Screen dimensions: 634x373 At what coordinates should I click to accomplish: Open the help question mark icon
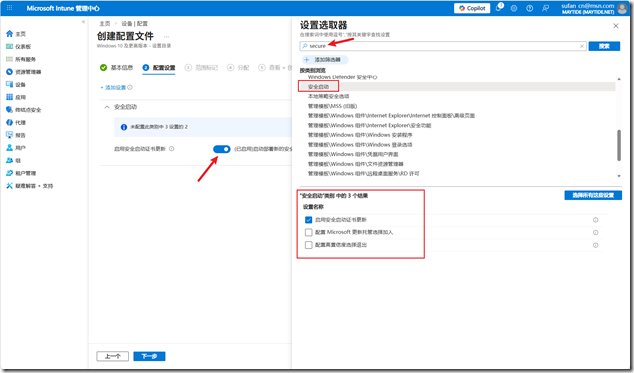pos(530,8)
